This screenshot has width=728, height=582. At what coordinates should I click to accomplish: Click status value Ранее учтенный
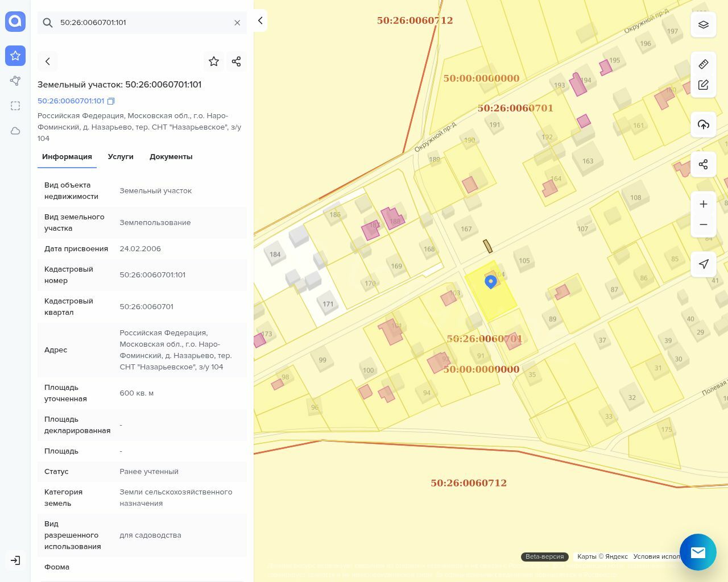click(149, 472)
